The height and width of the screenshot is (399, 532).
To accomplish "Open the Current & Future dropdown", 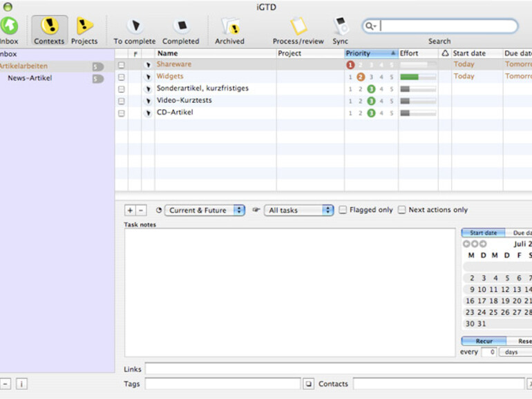I will pyautogui.click(x=205, y=210).
